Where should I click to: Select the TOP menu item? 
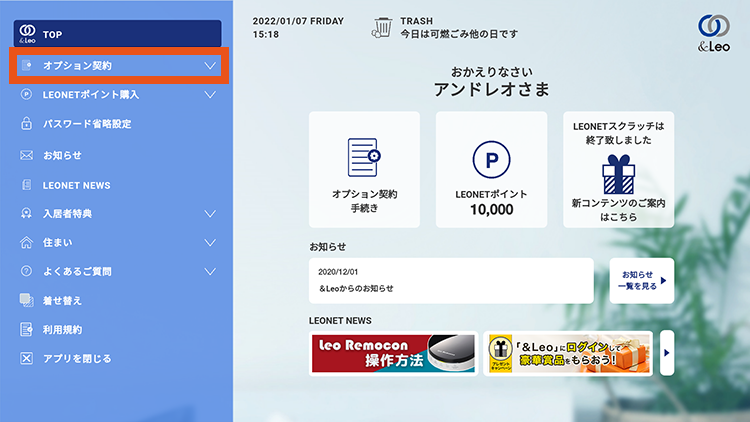[118, 33]
